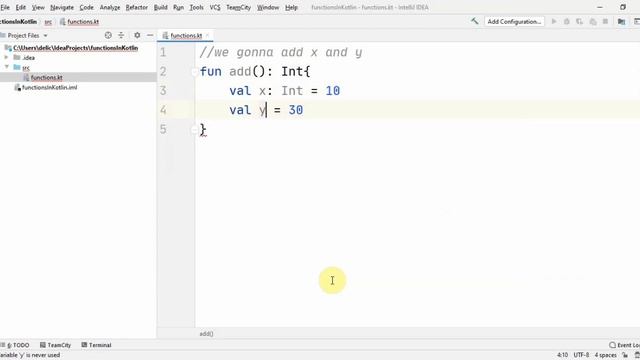Open the File menu
The width and height of the screenshot is (640, 360).
(x=5, y=7)
